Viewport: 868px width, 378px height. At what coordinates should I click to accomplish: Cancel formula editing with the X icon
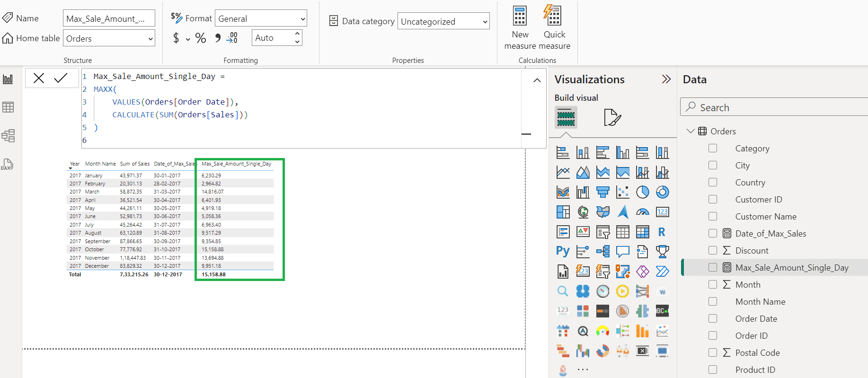pyautogui.click(x=39, y=78)
